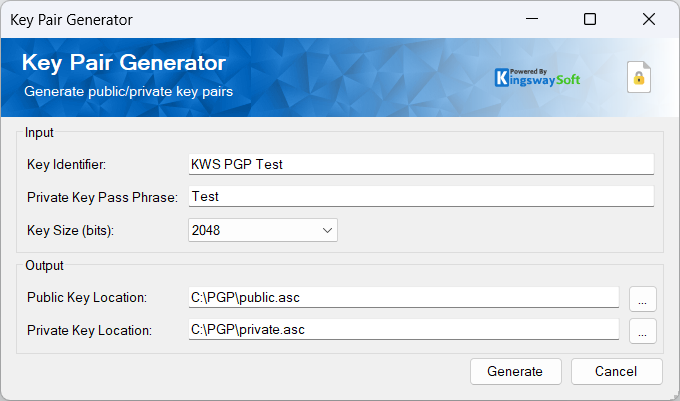This screenshot has height=401, width=680.
Task: Click the 'Output' group heading
Action: point(44,265)
